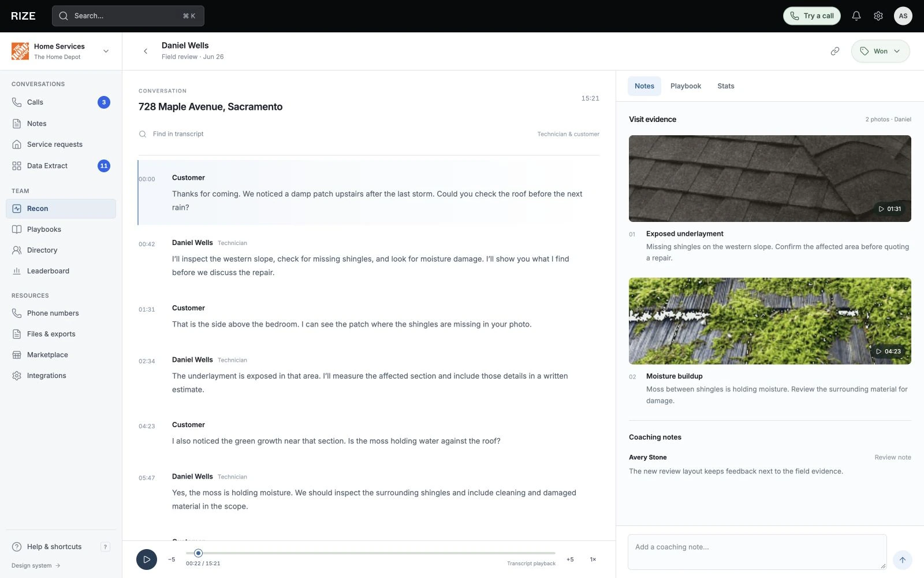The height and width of the screenshot is (578, 924).
Task: Open the settings gear in top bar
Action: coord(878,16)
